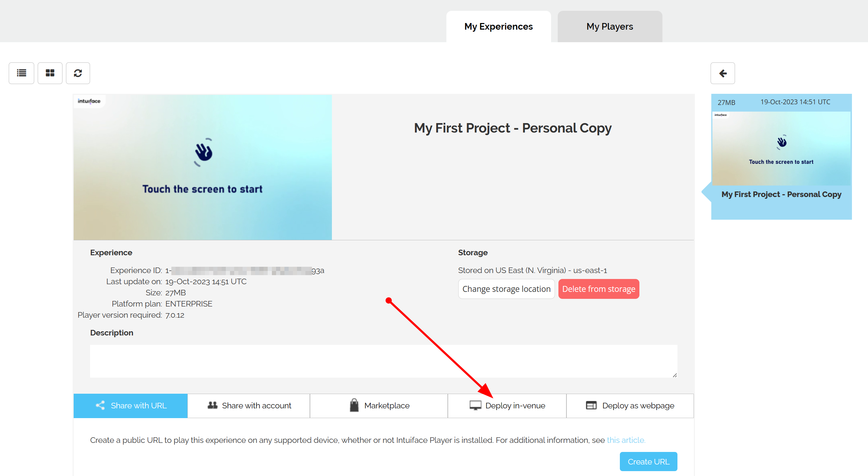868x476 pixels.
Task: Click the monitor icon for Deploy in-venue
Action: click(x=475, y=405)
